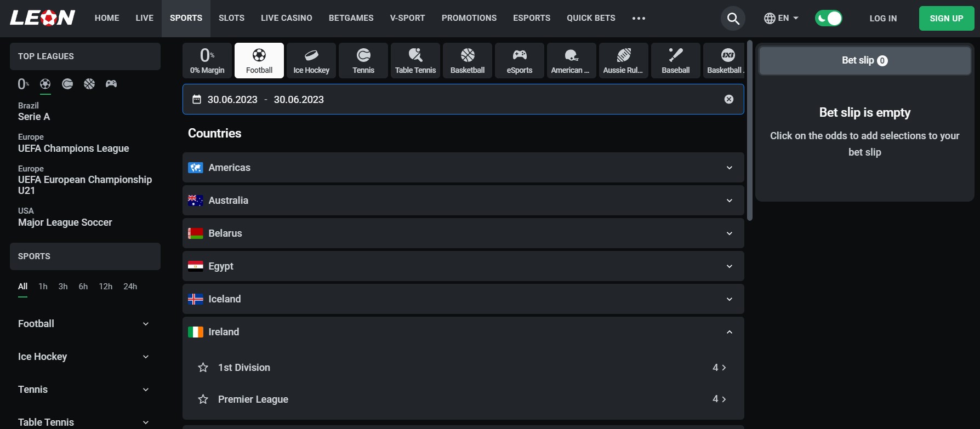Open the eSports sport tile

click(520, 60)
